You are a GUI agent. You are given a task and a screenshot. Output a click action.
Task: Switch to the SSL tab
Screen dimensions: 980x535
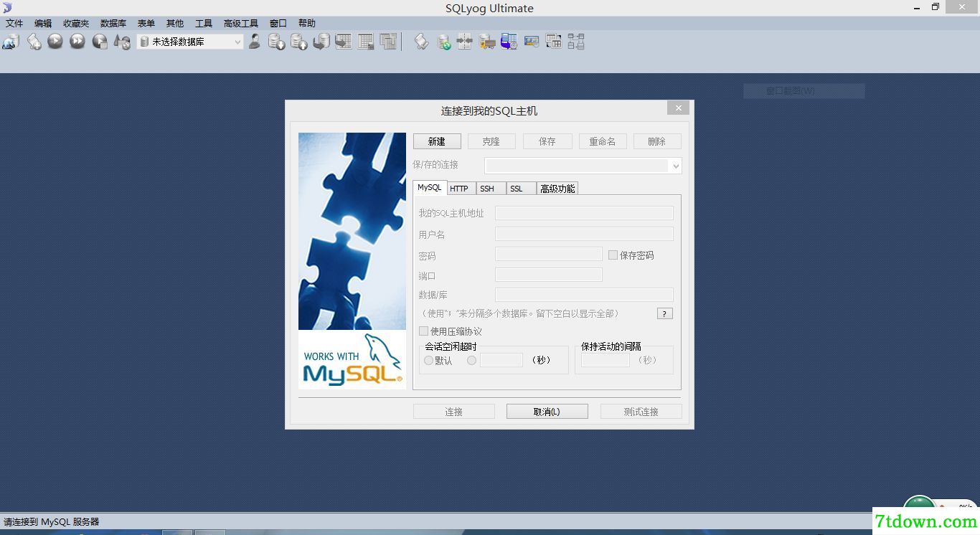coord(519,189)
